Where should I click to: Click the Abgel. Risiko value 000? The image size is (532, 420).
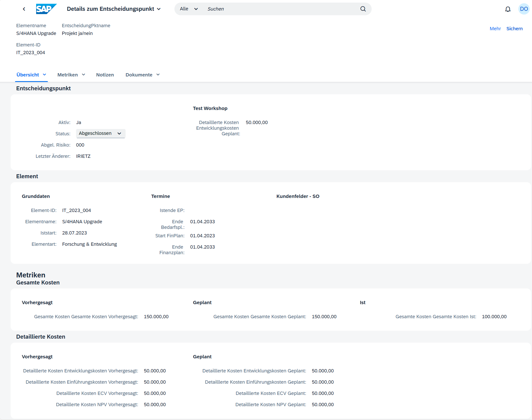pos(80,145)
